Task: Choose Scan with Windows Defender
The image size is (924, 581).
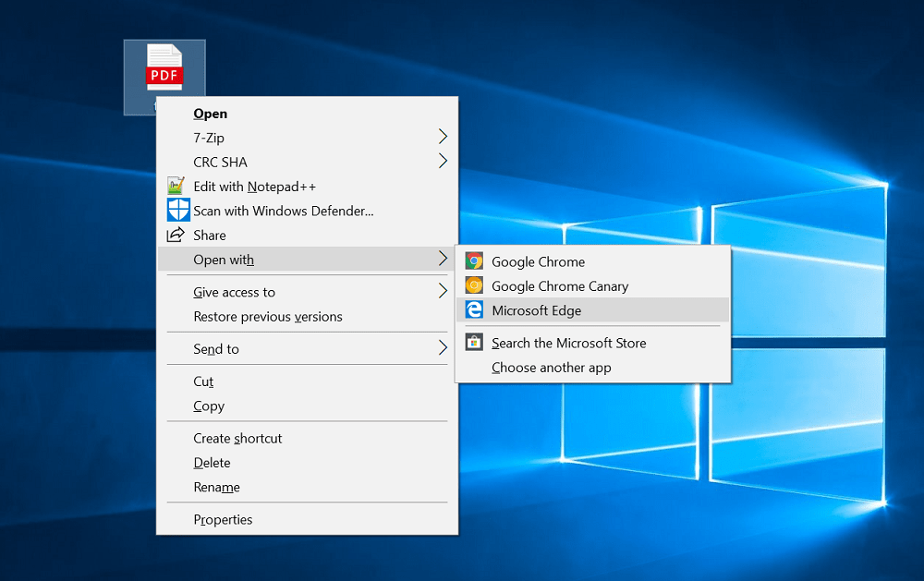Action: point(307,211)
